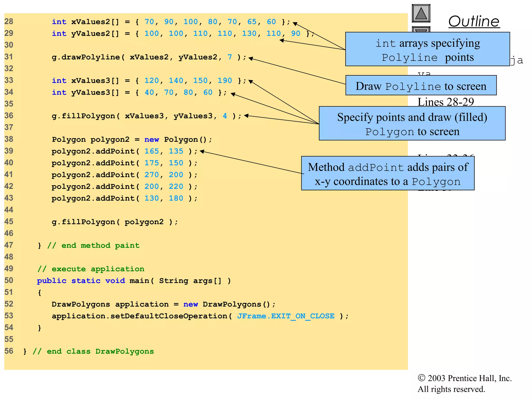Click the yValues3 array declaration line
Viewport: 532px width, 399px height.
pyautogui.click(x=139, y=92)
